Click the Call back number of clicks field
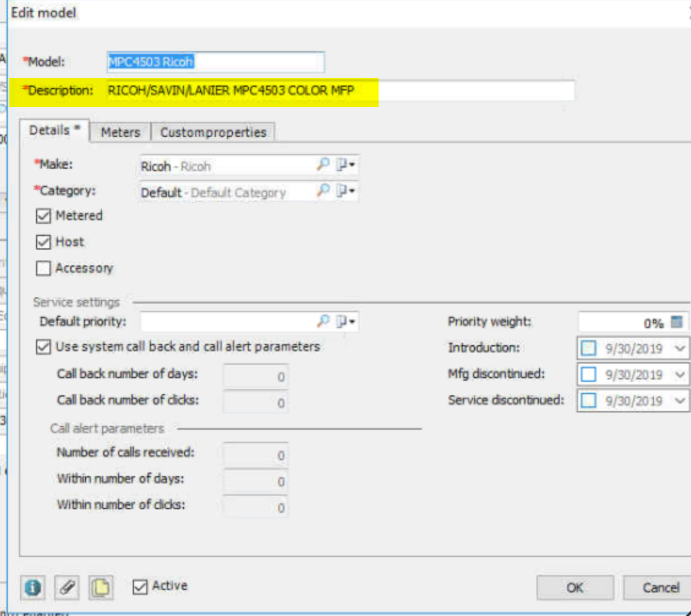The image size is (691, 616). pos(255,403)
